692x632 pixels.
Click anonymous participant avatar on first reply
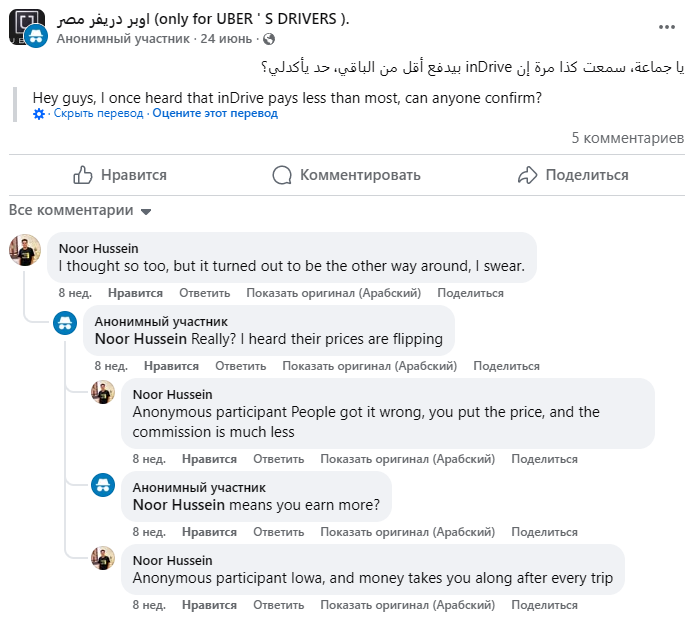[x=65, y=323]
